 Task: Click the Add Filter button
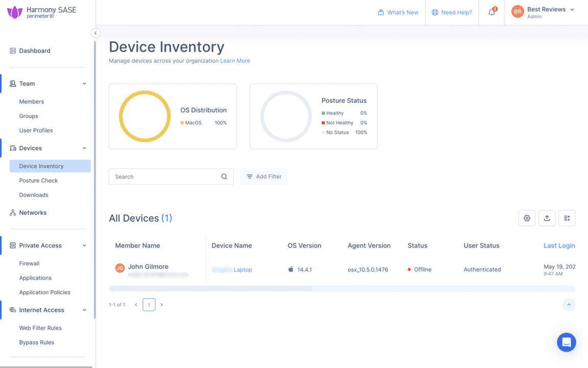(x=264, y=176)
